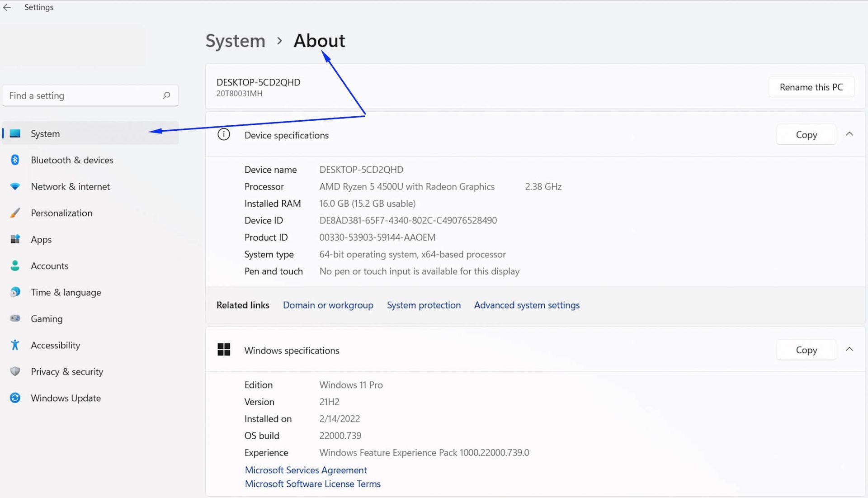868x498 pixels.
Task: Click the Edition value Windows 11 Pro
Action: (351, 385)
